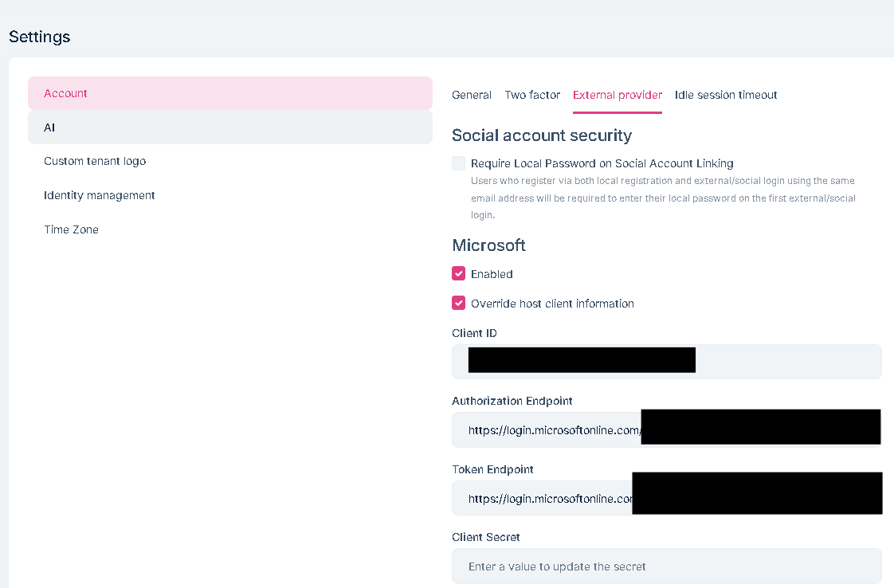894x588 pixels.
Task: Toggle Override host client information checkbox
Action: pyautogui.click(x=459, y=304)
